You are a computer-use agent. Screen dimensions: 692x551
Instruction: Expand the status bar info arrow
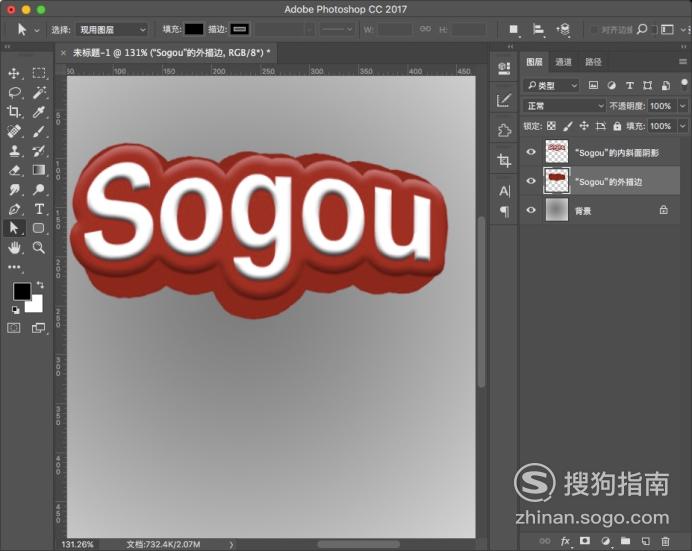coord(231,544)
